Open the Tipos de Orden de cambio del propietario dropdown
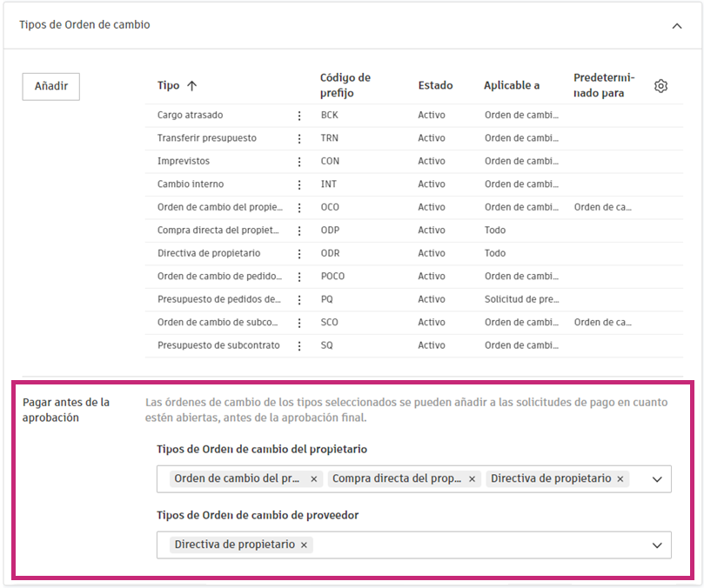Screen dimensions: 704x588 coord(657,478)
